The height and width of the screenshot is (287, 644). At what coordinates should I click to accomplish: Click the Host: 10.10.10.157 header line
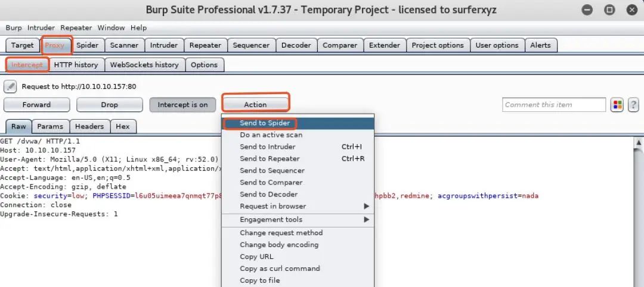38,151
